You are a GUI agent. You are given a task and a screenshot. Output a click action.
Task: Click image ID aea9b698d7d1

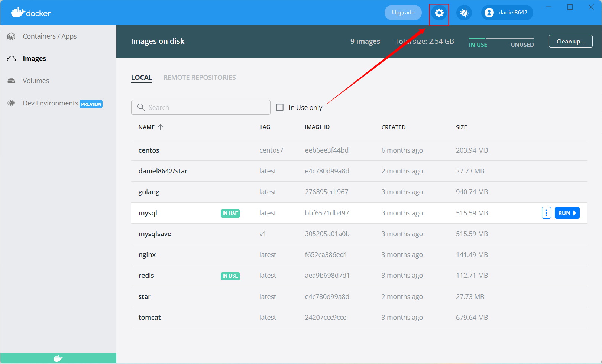tap(327, 276)
